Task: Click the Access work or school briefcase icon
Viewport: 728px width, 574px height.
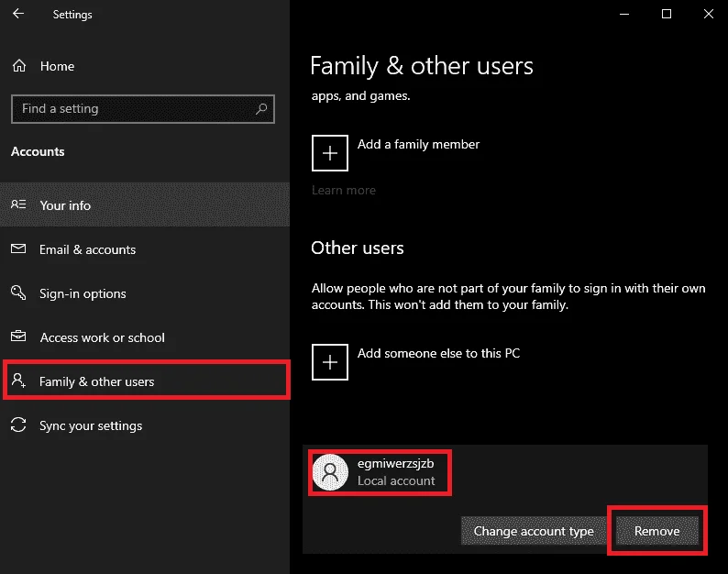Action: 18,336
